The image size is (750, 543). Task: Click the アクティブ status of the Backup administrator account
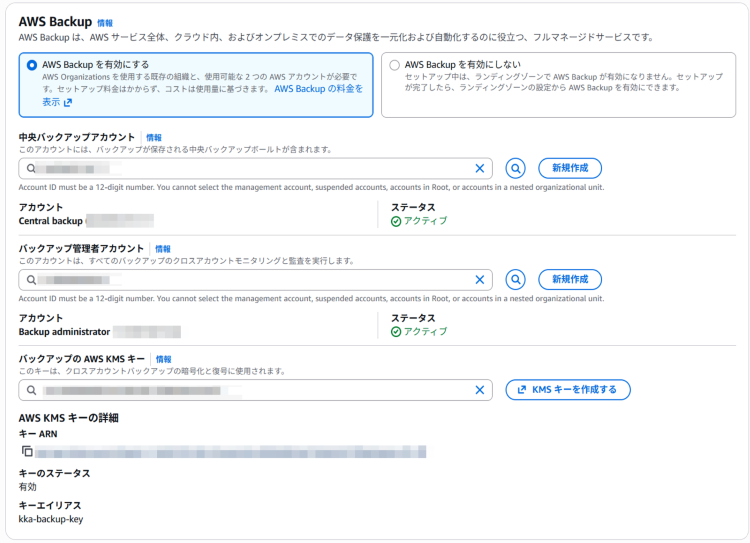(x=419, y=332)
